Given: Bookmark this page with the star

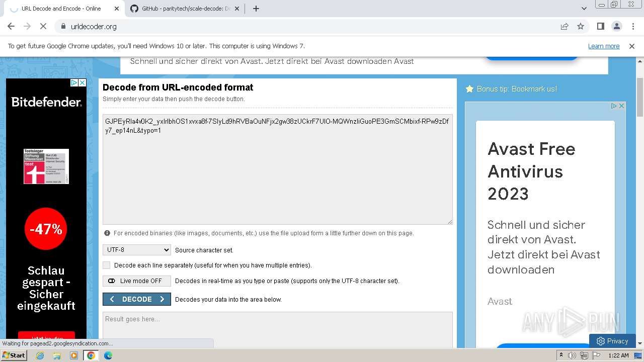Looking at the screenshot, I should (581, 26).
